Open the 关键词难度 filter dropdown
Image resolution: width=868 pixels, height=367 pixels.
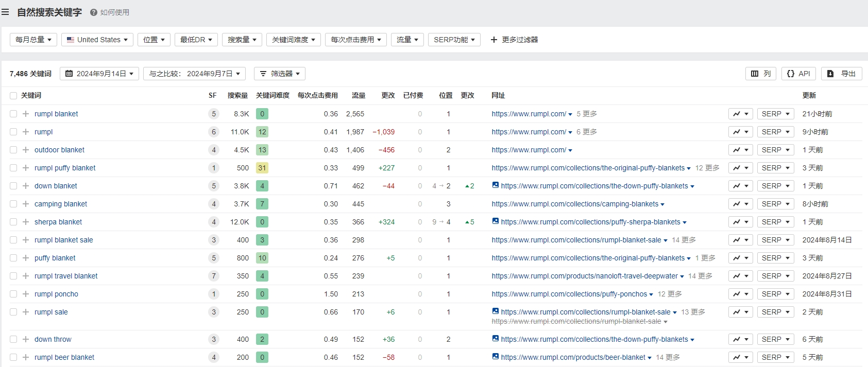coord(294,40)
